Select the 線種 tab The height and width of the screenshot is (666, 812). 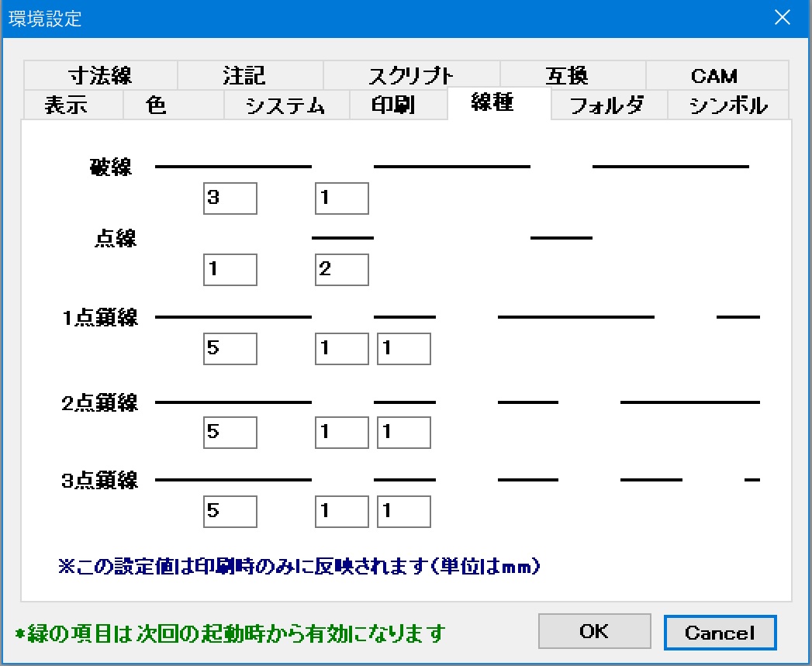[x=499, y=103]
